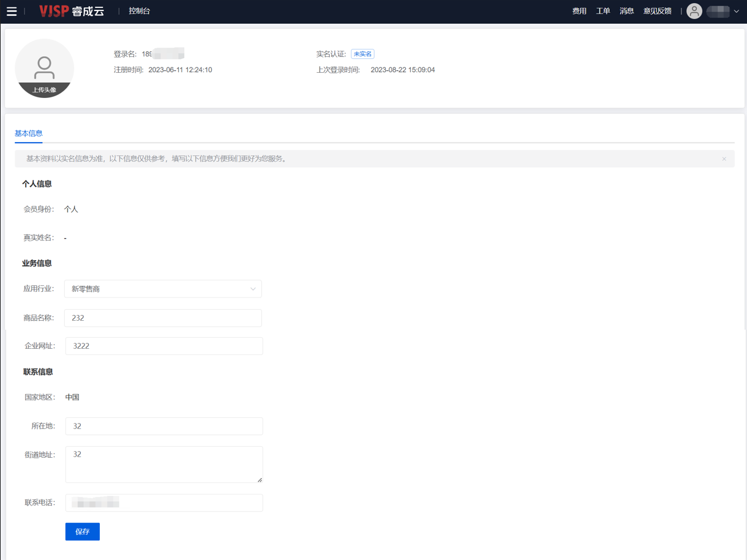Focus the 联系电话 input field
747x560 pixels.
(x=164, y=502)
